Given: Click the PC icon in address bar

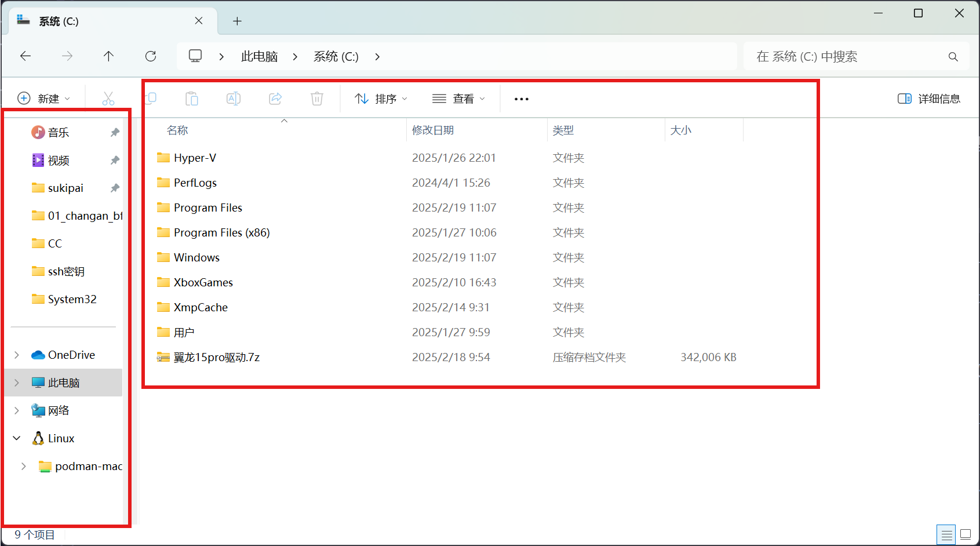Looking at the screenshot, I should 195,56.
